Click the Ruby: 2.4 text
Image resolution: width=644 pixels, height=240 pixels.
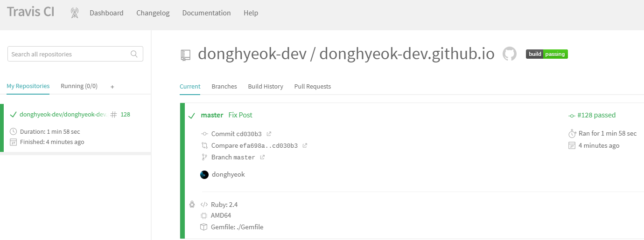(x=224, y=204)
